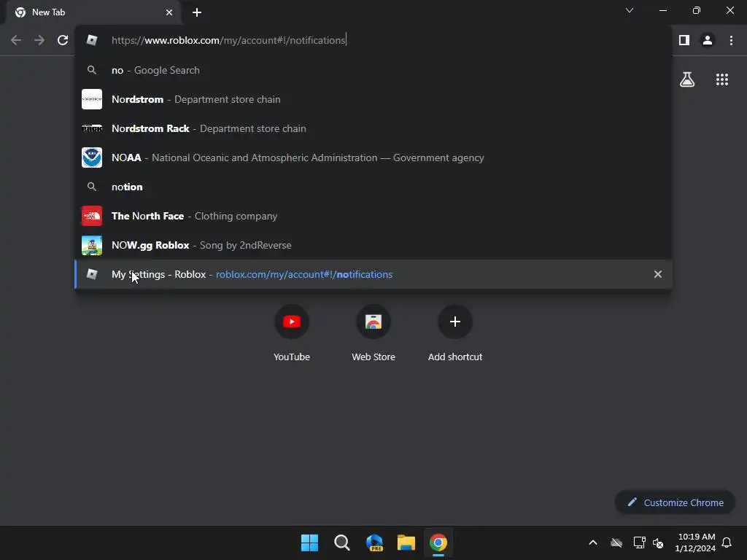Screen dimensions: 747x560
Task: Show hidden system tray icons
Action: (x=592, y=542)
